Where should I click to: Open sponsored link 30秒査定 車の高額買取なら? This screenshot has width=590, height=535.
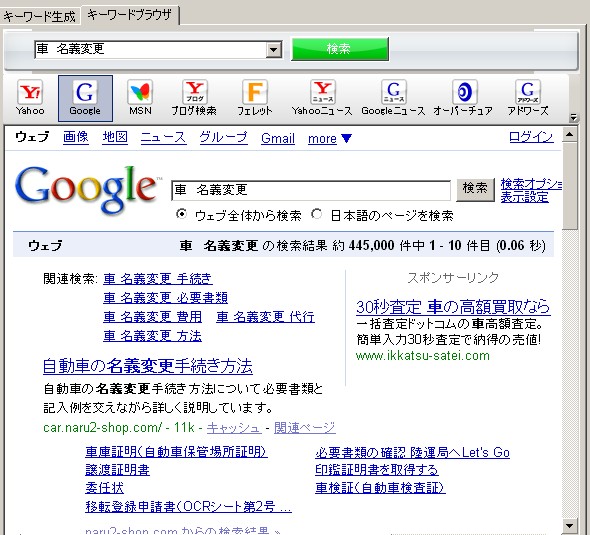453,307
